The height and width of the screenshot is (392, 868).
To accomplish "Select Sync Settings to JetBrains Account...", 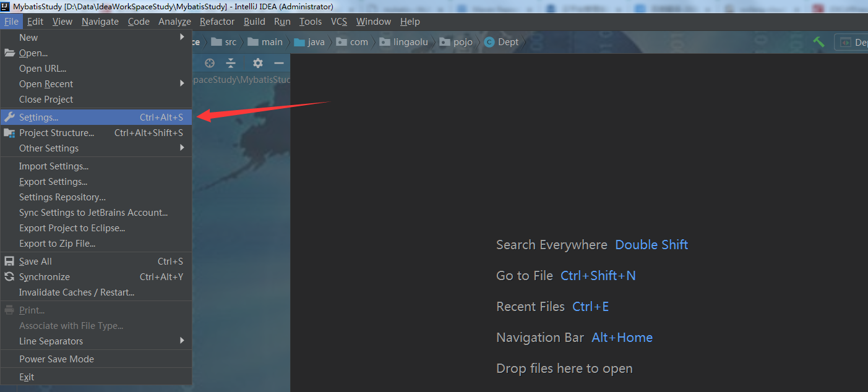I will [x=96, y=213].
